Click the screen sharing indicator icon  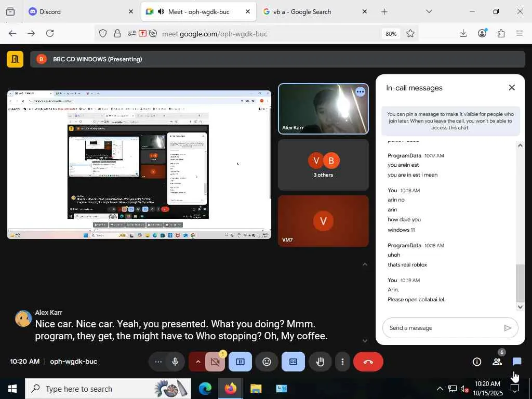[x=142, y=33]
